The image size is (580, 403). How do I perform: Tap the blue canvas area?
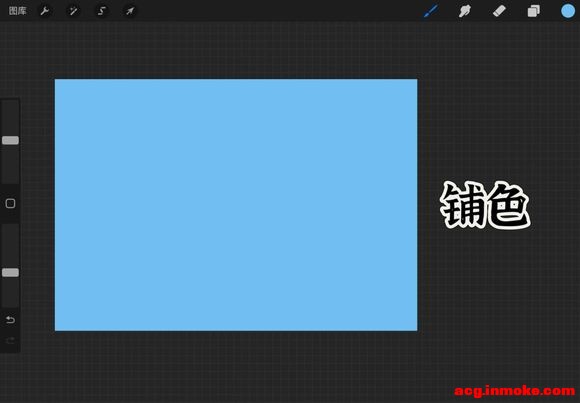(x=236, y=205)
